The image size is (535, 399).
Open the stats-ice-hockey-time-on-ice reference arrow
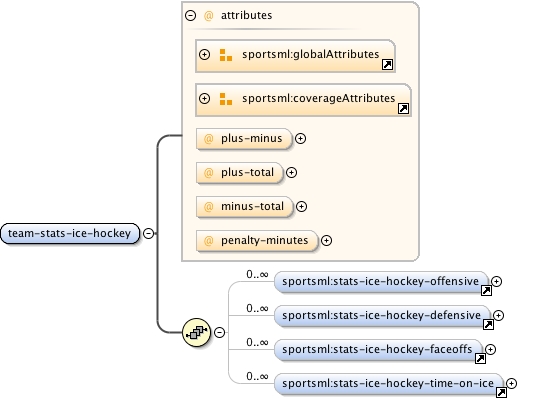(501, 392)
